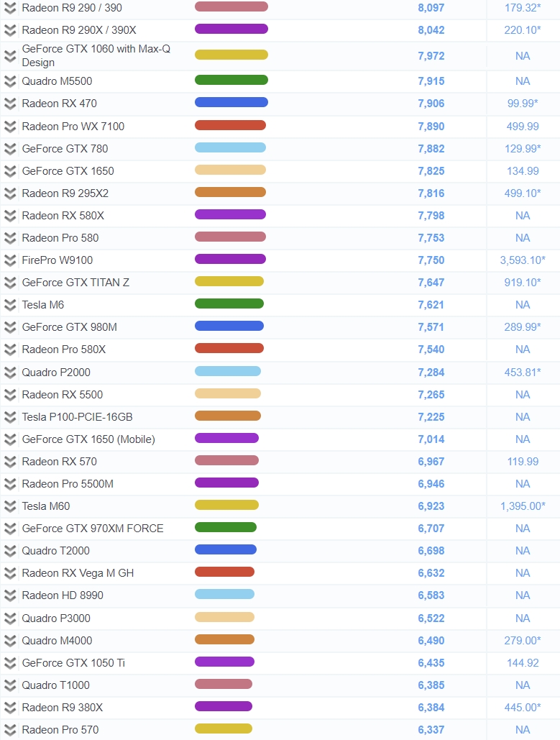
Task: Click the price 99.99* for Radeon RX 470
Action: 523,104
